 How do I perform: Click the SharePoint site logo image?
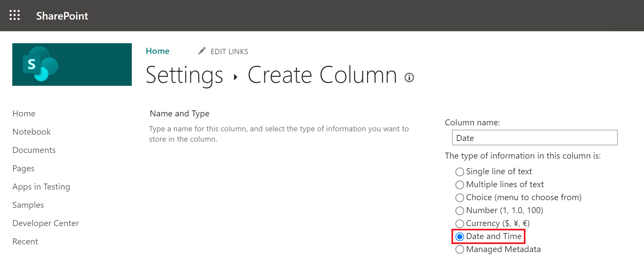pyautogui.click(x=72, y=65)
